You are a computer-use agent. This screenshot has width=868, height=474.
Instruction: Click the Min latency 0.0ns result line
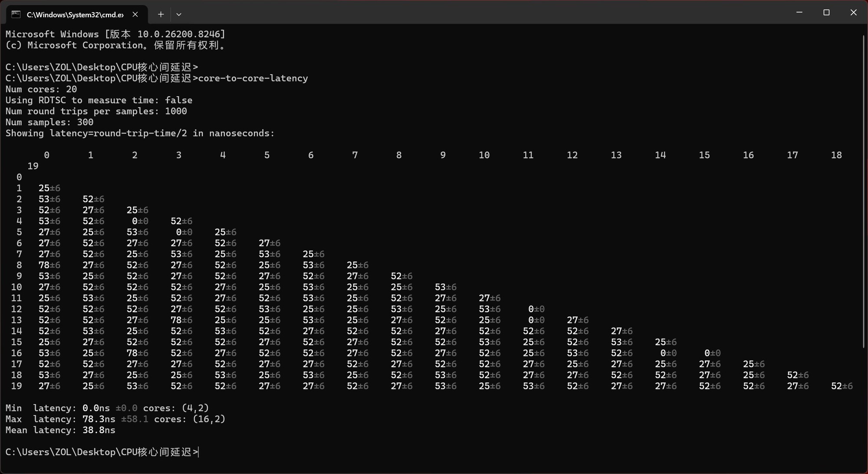(x=107, y=408)
